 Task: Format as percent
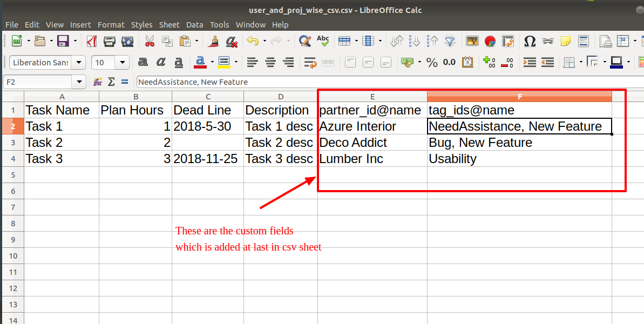[x=432, y=63]
